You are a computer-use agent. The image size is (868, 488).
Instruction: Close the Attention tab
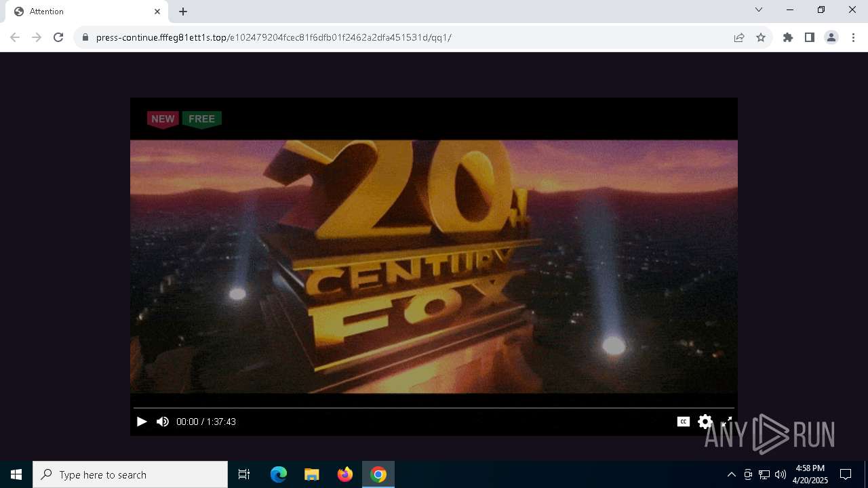click(157, 12)
